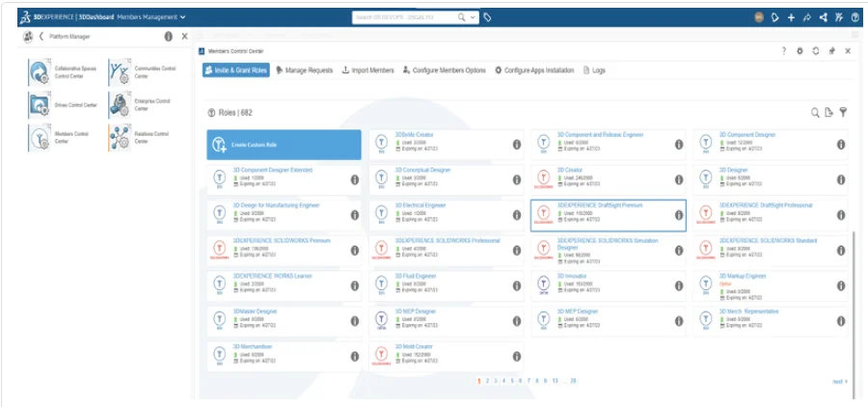Open Drives Control Center
Viewport: 868px width, 407px height.
point(63,105)
